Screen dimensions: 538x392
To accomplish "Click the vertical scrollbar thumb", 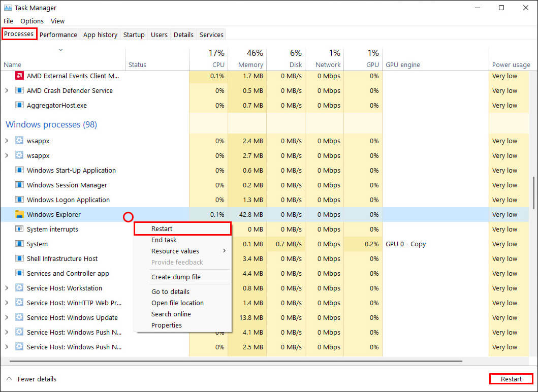I will 533,193.
